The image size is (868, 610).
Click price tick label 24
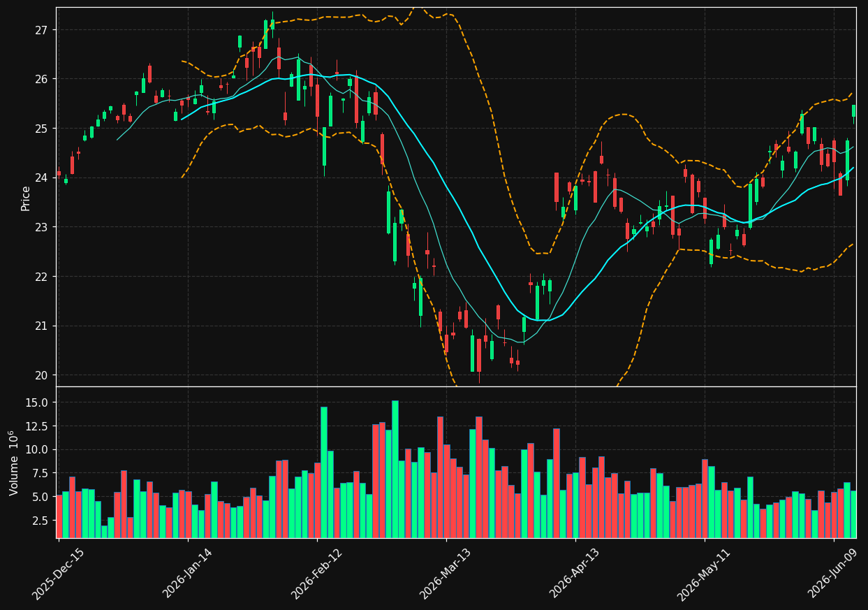41,177
